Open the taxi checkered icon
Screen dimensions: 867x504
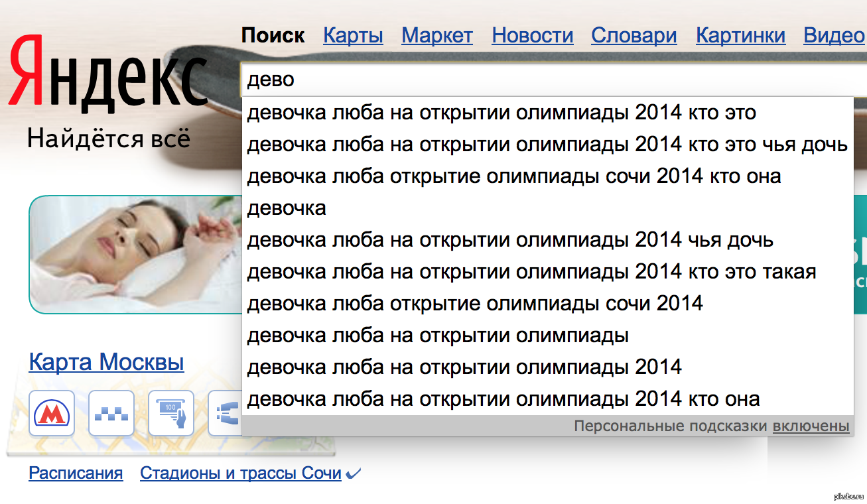pyautogui.click(x=111, y=414)
